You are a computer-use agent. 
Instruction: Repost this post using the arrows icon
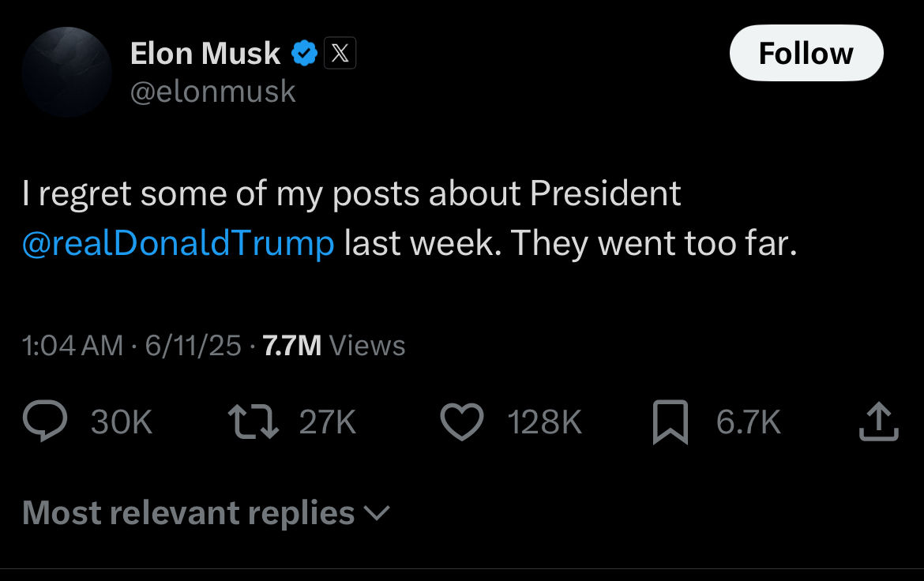(253, 422)
